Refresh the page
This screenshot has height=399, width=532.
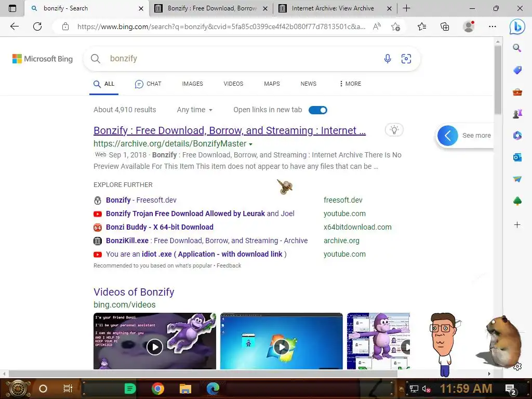click(x=37, y=26)
